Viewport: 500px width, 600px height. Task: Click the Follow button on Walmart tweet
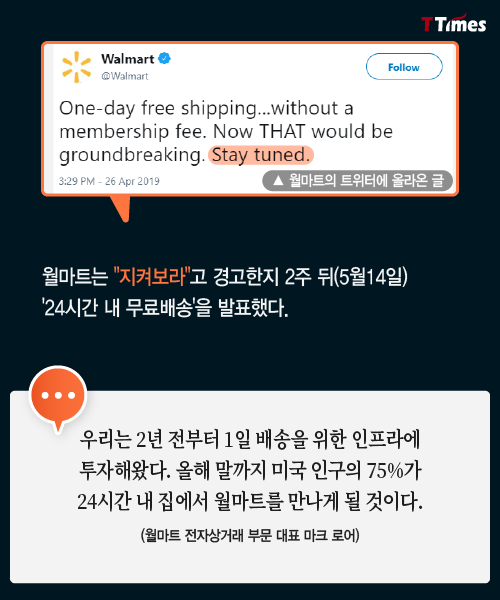click(x=404, y=67)
